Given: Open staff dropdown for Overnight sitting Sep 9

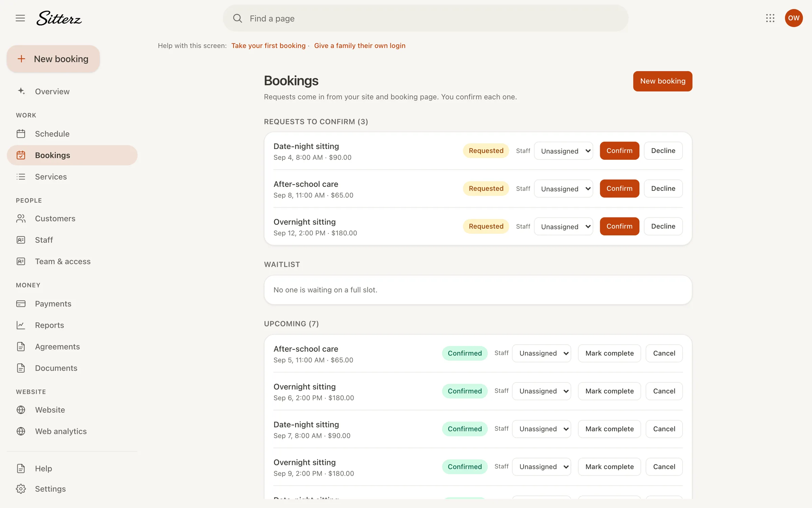Looking at the screenshot, I should (542, 467).
